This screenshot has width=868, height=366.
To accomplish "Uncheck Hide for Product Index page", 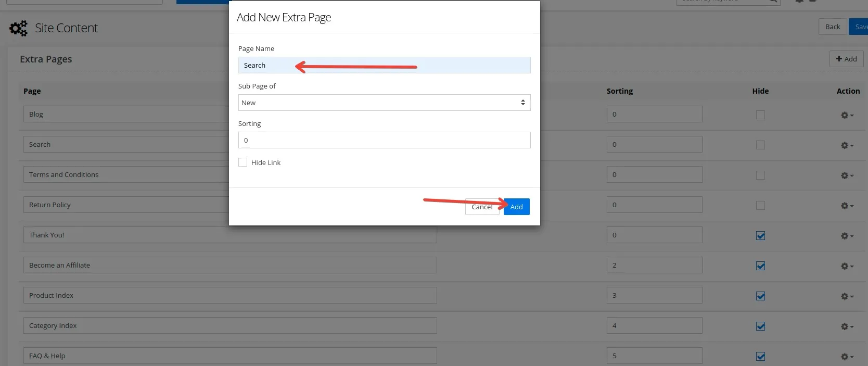I will click(760, 296).
